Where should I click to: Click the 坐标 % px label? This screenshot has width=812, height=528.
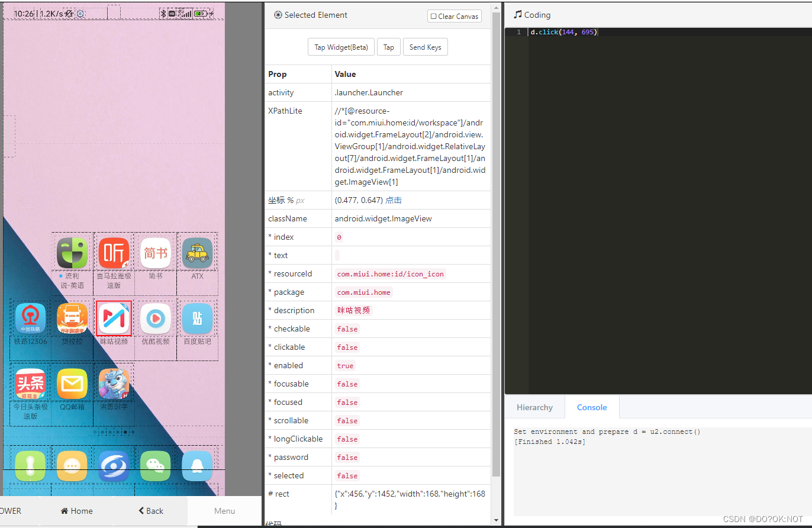286,200
